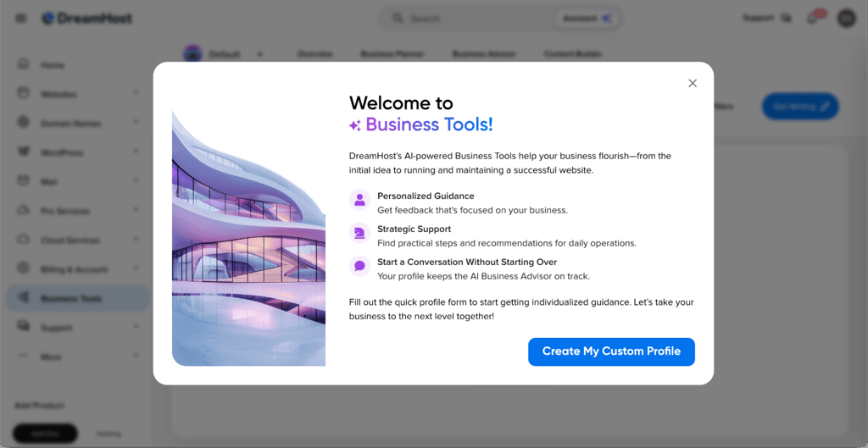Click the WordPress icon in sidebar

23,152
